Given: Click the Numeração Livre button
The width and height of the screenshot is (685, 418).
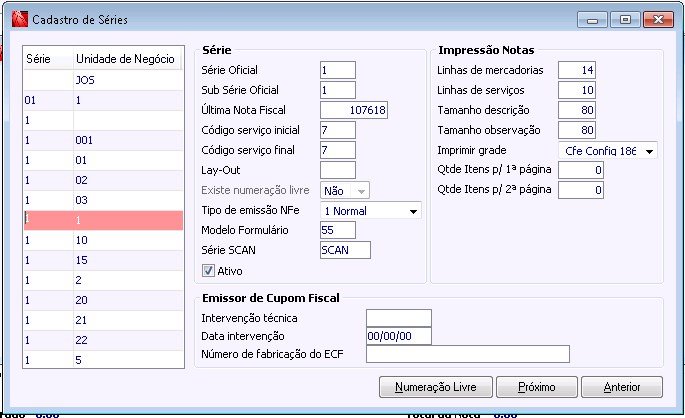Looking at the screenshot, I should pyautogui.click(x=434, y=387).
